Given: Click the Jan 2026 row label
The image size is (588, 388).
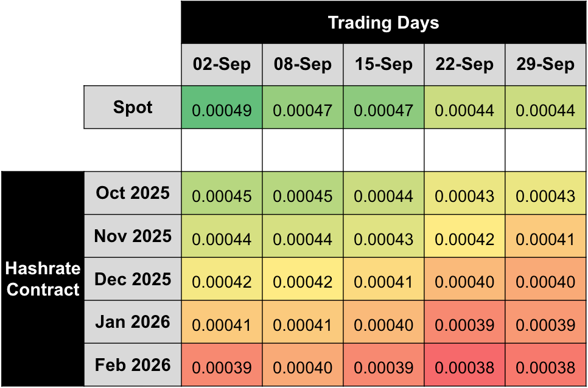Looking at the screenshot, I should pos(133,322).
